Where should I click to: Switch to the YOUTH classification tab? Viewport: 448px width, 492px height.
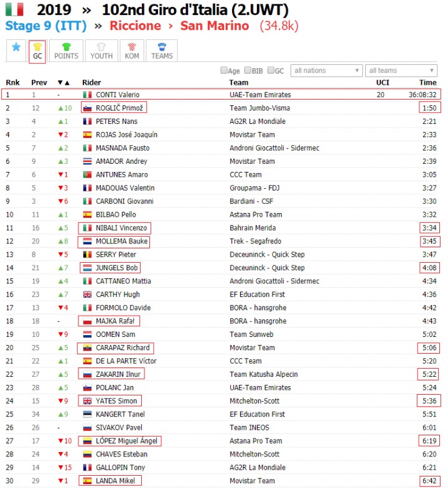pos(101,51)
